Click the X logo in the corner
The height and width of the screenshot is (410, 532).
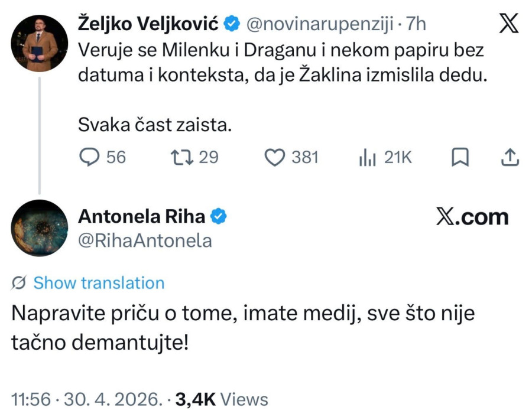point(508,22)
